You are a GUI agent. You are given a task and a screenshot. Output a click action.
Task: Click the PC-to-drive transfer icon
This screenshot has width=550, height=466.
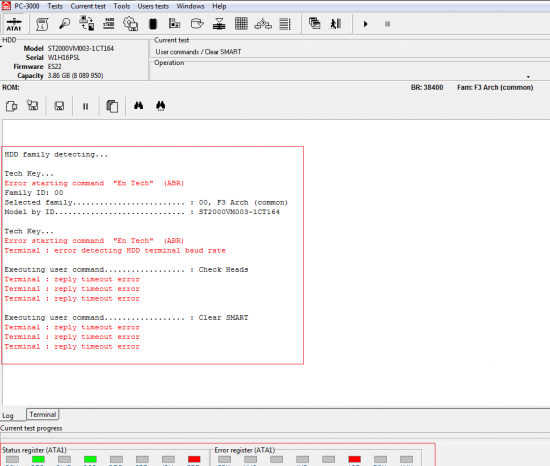click(87, 23)
